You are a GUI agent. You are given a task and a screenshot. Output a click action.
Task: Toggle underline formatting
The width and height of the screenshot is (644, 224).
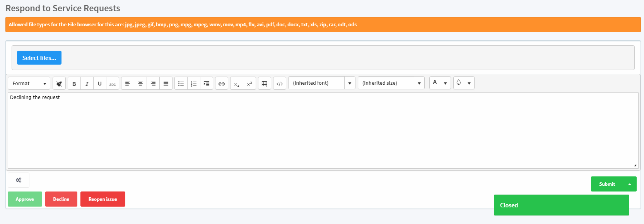pos(100,84)
